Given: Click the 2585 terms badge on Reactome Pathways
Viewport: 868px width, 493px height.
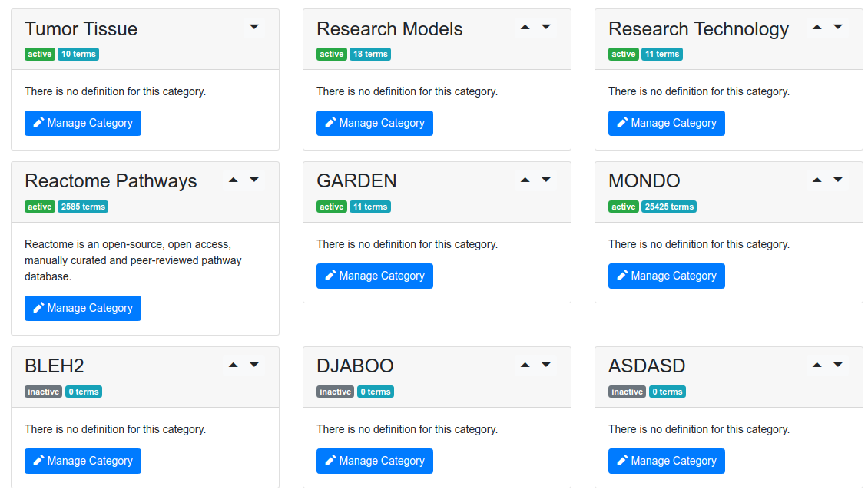Looking at the screenshot, I should pyautogui.click(x=83, y=207).
